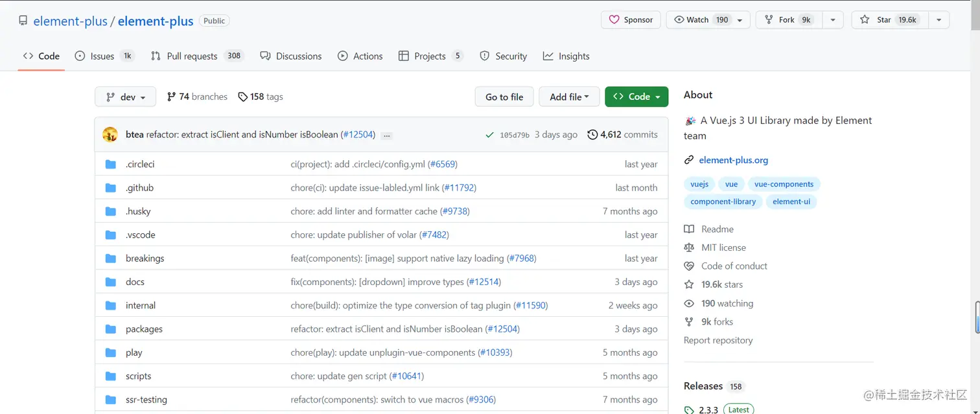
Task: Click the Readme book icon
Action: (x=689, y=229)
